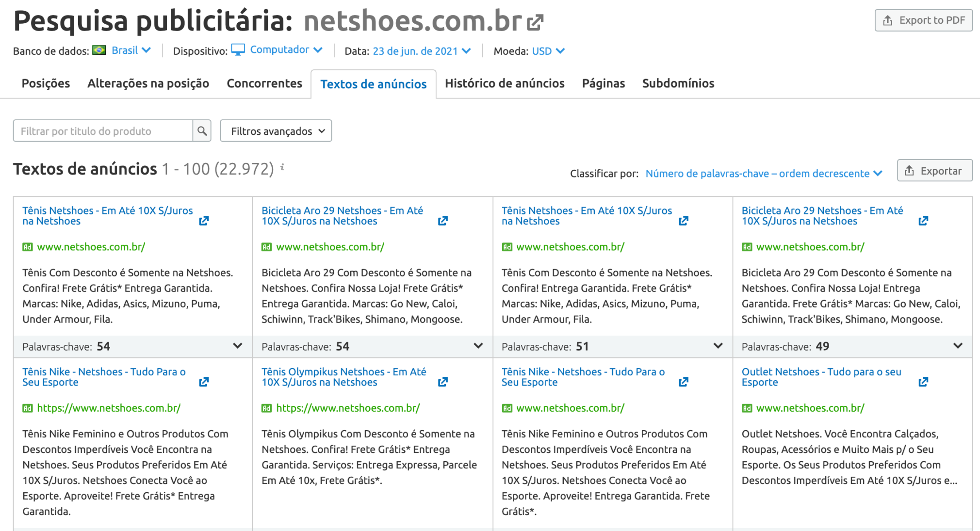Expand Palavras-chave 54 on first Tênis ad
This screenshot has width=980, height=531.
pyautogui.click(x=237, y=346)
